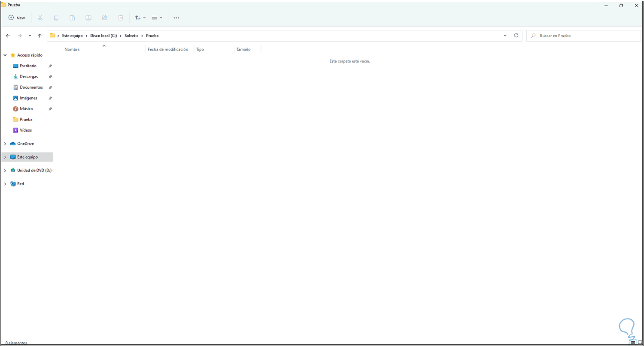This screenshot has width=644, height=346.
Task: Click Solvetic breadcrumb in address bar
Action: click(x=132, y=36)
